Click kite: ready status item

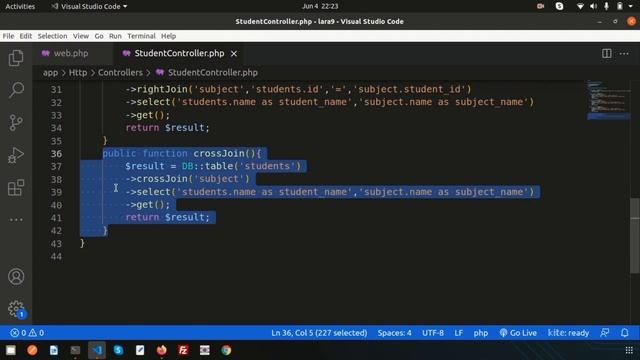point(568,333)
